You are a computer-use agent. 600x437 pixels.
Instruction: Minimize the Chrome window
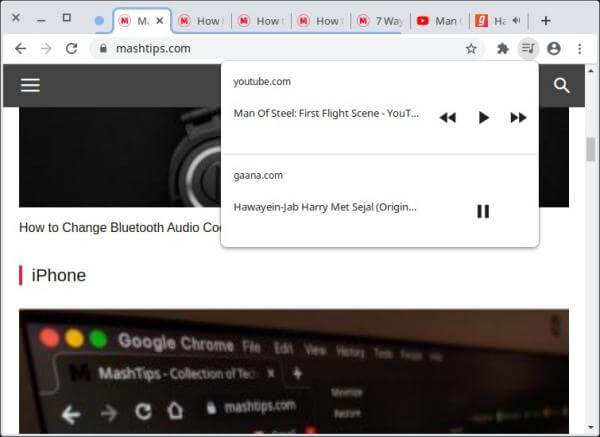pos(41,20)
